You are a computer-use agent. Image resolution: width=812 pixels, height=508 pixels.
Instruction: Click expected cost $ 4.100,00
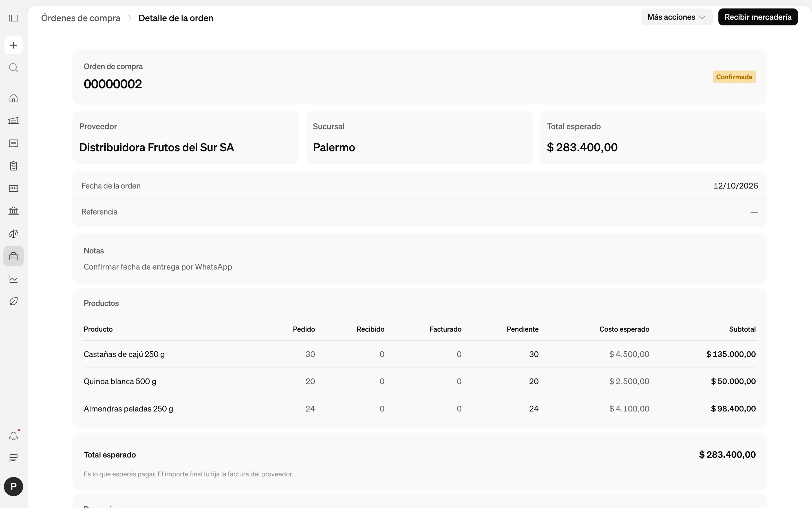(629, 409)
